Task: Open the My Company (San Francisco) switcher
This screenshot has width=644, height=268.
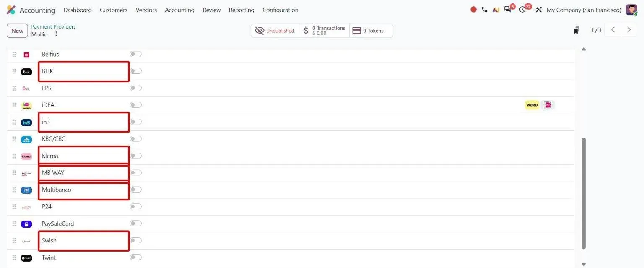Action: (584, 10)
